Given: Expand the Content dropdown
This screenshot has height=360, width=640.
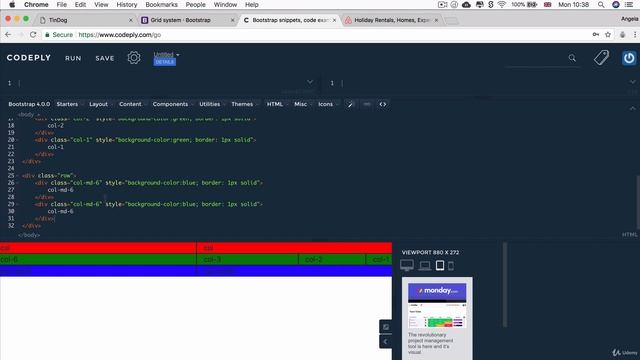Looking at the screenshot, I should tap(133, 104).
